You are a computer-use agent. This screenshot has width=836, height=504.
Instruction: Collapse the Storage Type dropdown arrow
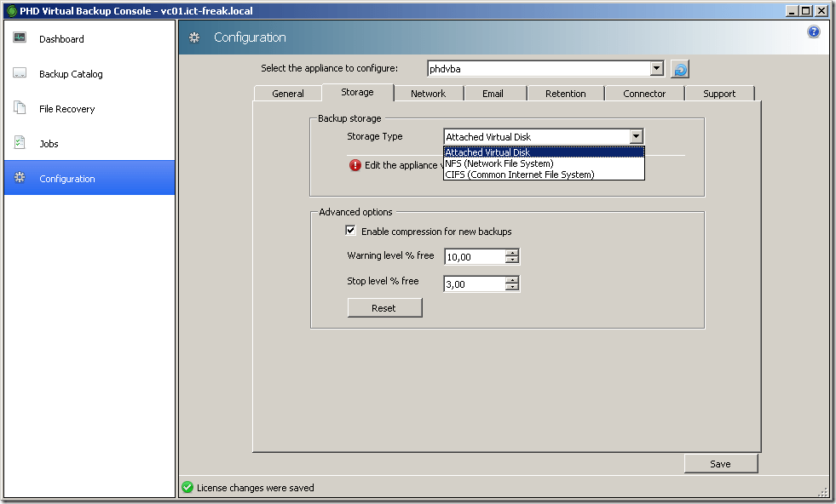(x=636, y=136)
